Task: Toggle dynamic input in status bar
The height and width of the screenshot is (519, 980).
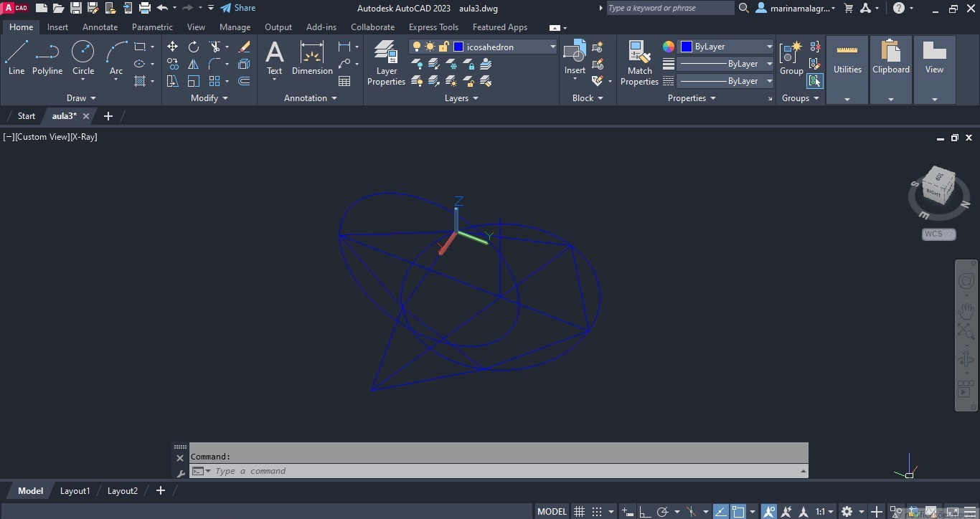Action: tap(627, 512)
